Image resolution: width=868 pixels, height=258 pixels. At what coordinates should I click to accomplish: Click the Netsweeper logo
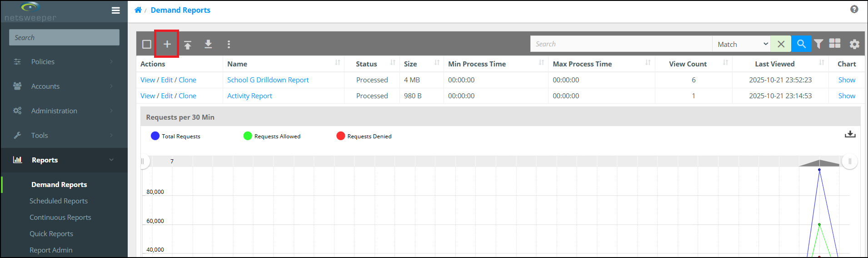30,11
